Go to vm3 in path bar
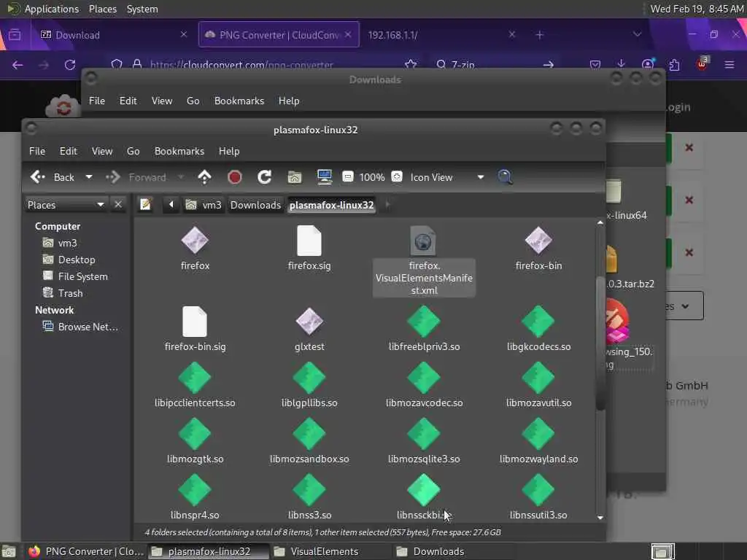The height and width of the screenshot is (560, 747). pos(204,205)
